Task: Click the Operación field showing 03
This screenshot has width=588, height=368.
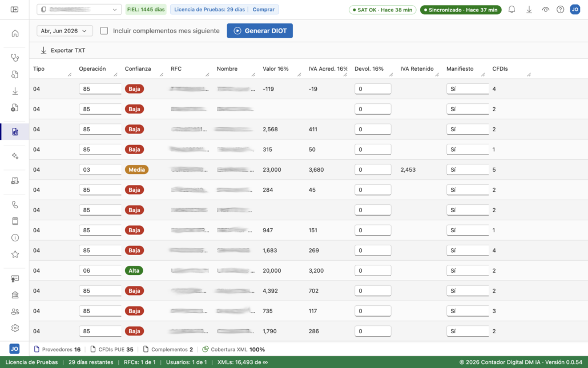Action: (100, 169)
